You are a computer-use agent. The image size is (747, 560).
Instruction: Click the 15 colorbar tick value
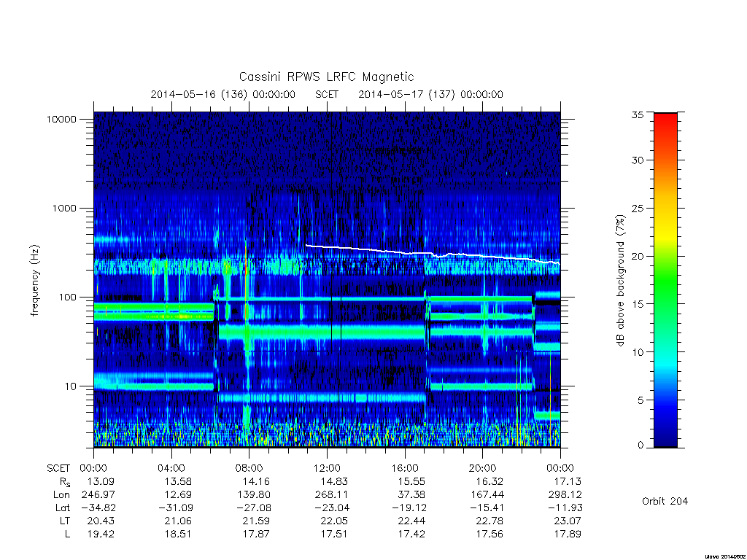[638, 304]
